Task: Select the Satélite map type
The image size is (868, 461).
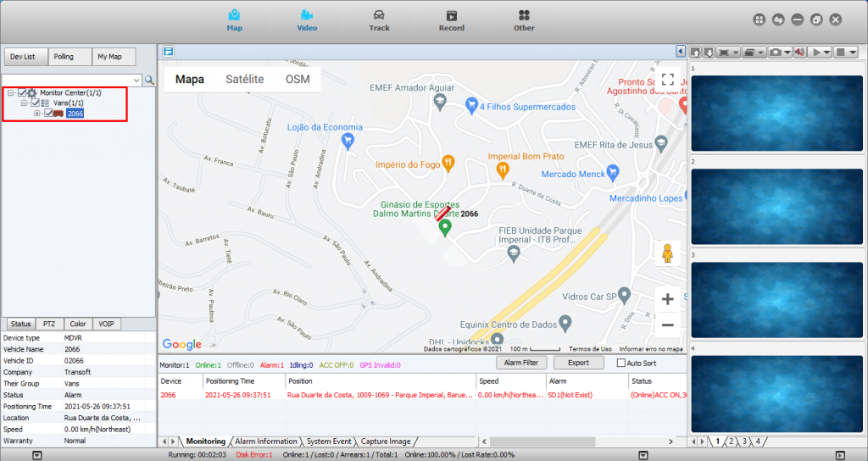Action: [x=244, y=80]
